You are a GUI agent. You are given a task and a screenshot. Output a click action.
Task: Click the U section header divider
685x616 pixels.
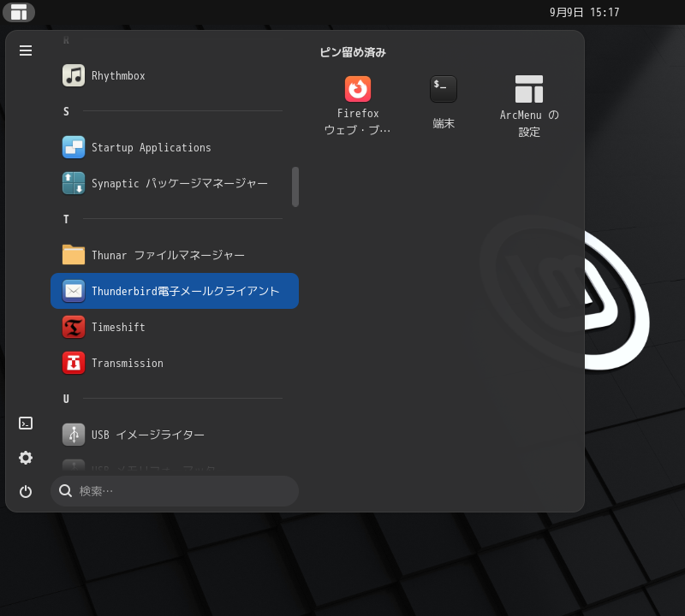click(x=171, y=399)
